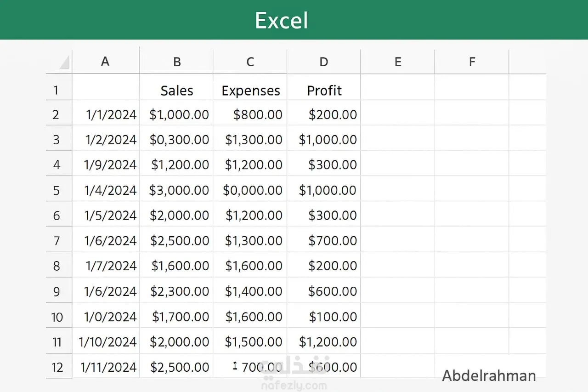Select row 5 header
The width and height of the screenshot is (588, 392).
click(57, 190)
